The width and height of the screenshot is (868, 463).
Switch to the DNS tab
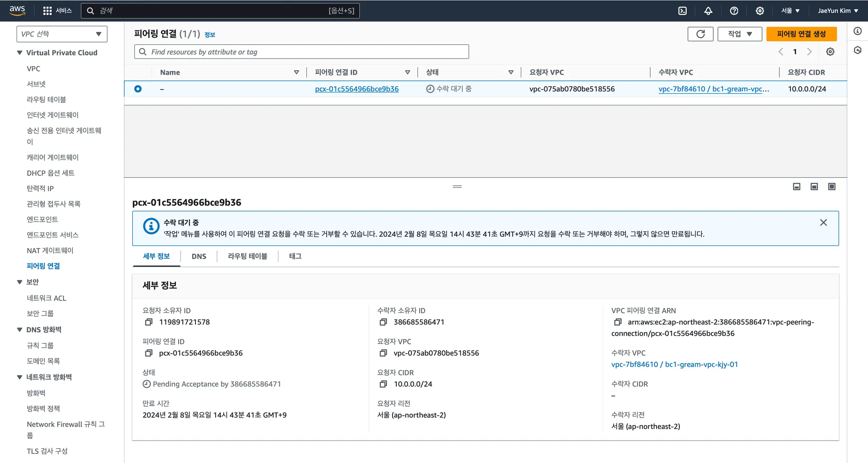(x=199, y=257)
